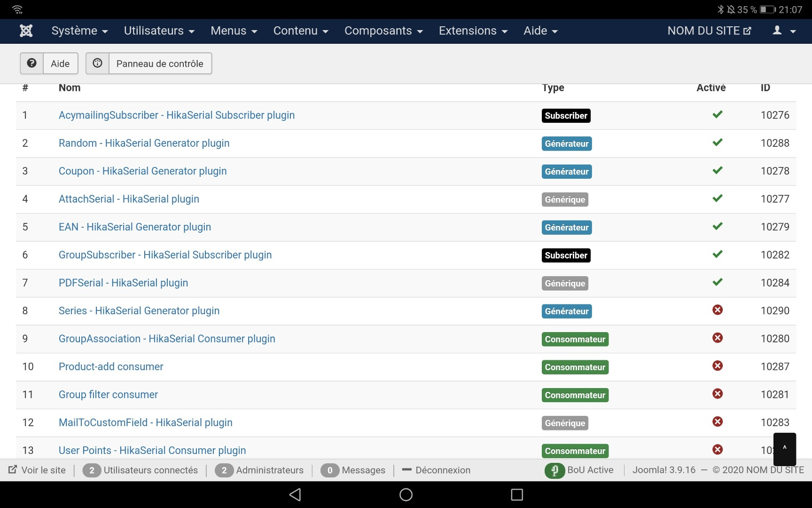Enable the MailToCustomField plugin
The height and width of the screenshot is (508, 812).
(718, 422)
